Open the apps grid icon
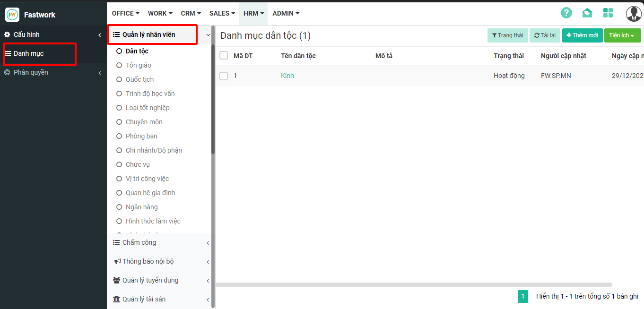Screen dimensions: 644x309 608,13
